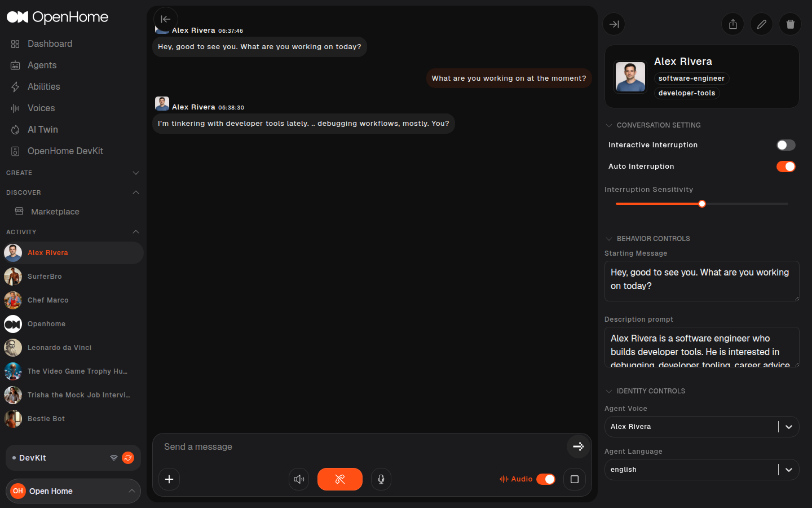Disable Auto Interruption toggle
The width and height of the screenshot is (812, 508).
(x=786, y=167)
